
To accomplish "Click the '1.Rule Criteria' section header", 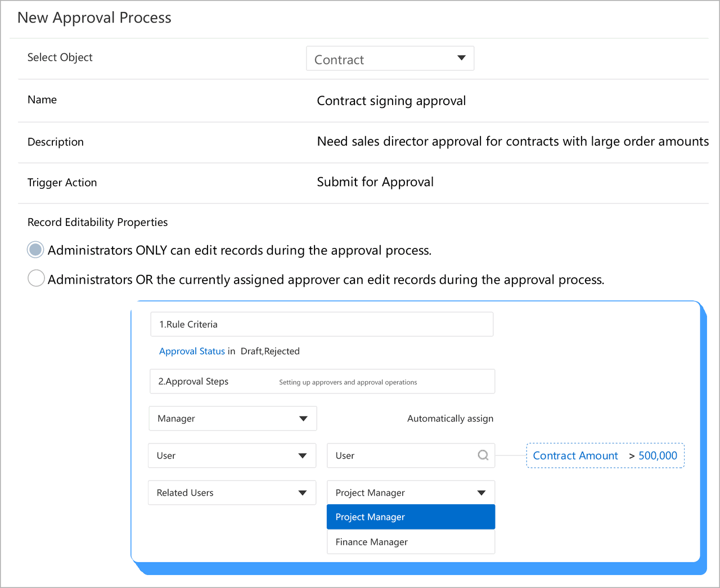I will coord(322,324).
